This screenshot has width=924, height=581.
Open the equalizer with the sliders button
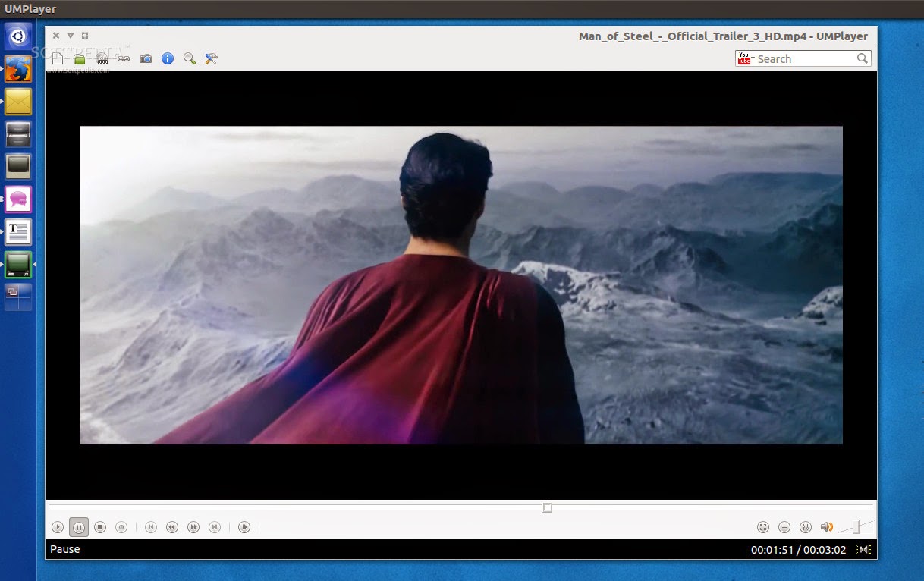[806, 527]
